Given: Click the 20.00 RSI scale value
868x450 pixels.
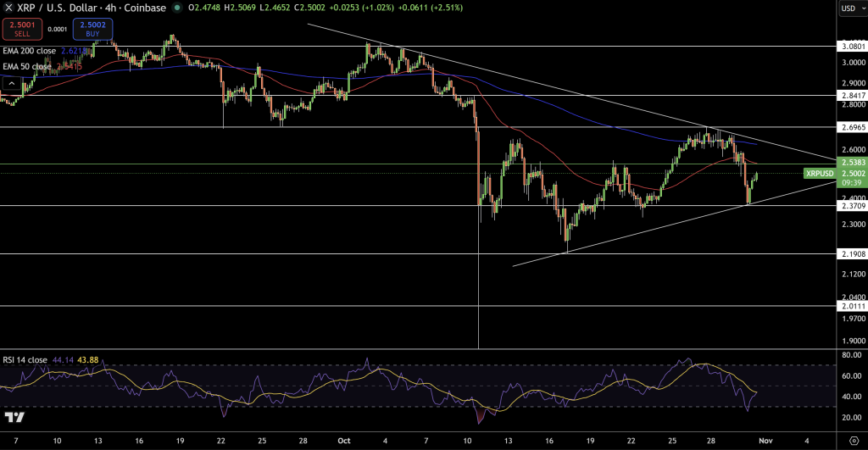Looking at the screenshot, I should coord(851,417).
